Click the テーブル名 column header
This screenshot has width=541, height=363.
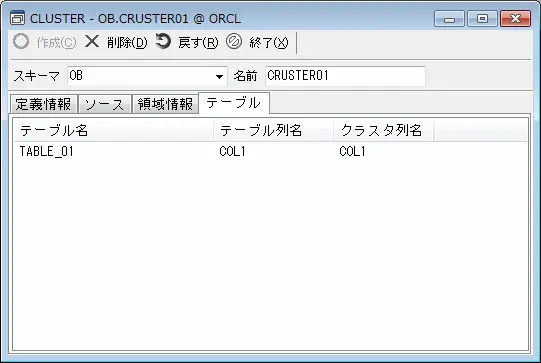[x=114, y=130]
